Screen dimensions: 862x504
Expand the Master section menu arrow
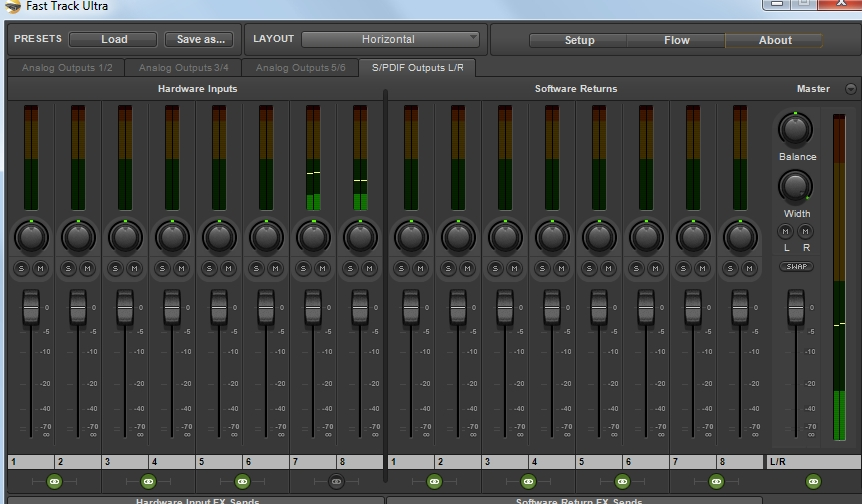850,89
